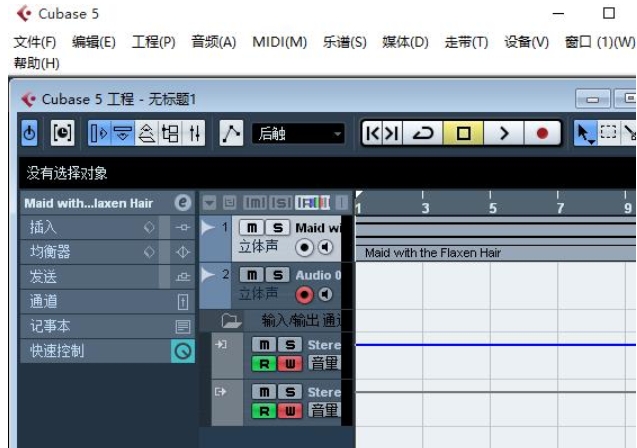The height and width of the screenshot is (448, 637).
Task: Go to previous marker transport button
Action: (373, 133)
